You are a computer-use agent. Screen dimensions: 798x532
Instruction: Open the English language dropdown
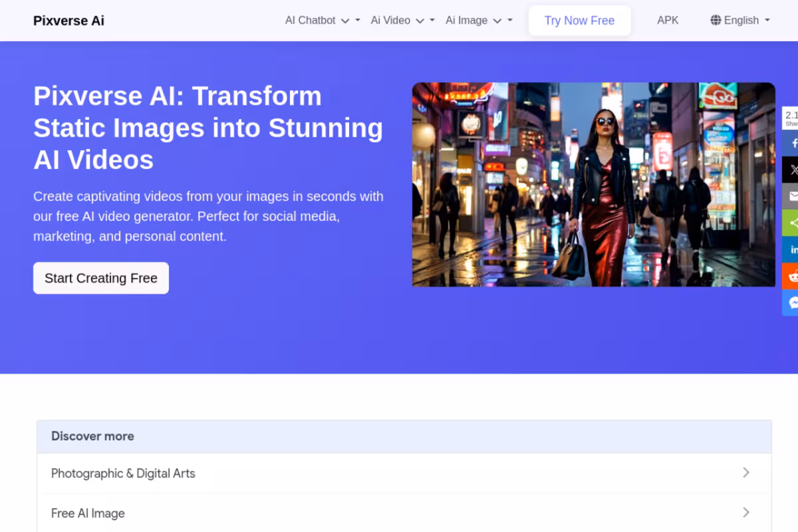pyautogui.click(x=740, y=21)
